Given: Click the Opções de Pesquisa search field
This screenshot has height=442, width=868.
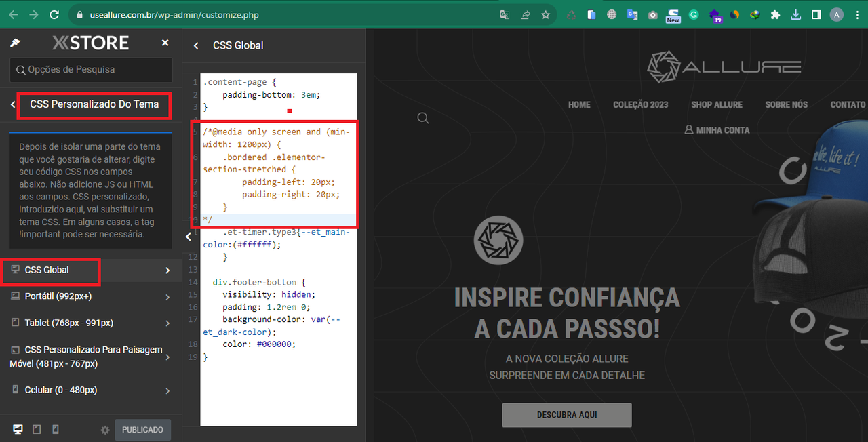Looking at the screenshot, I should coord(91,70).
